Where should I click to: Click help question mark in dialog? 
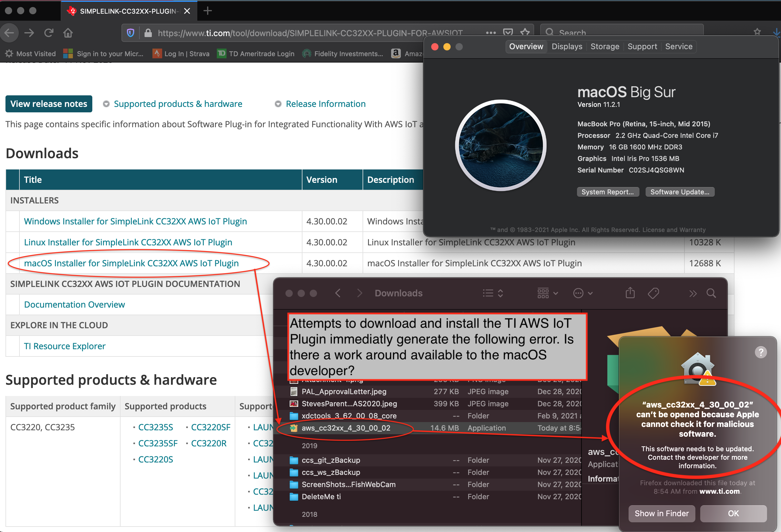pos(760,352)
